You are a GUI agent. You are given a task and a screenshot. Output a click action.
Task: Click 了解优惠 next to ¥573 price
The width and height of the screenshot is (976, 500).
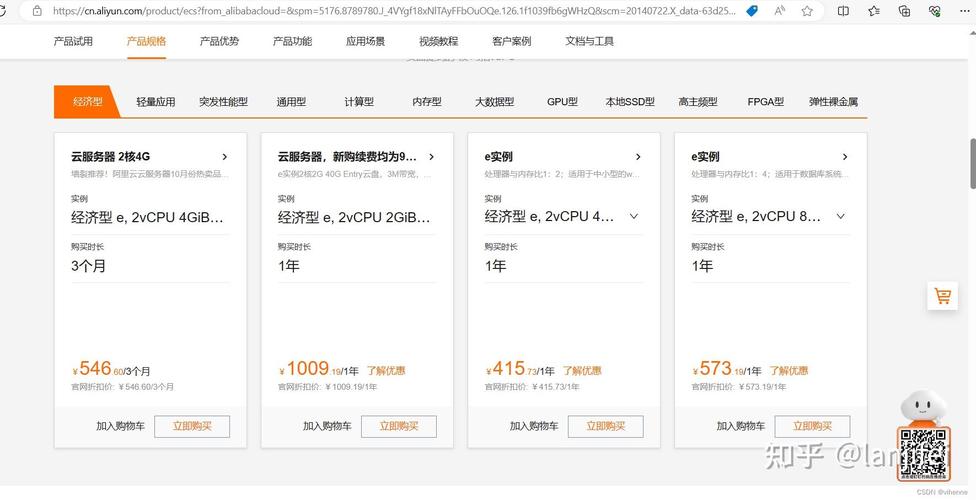click(x=789, y=370)
